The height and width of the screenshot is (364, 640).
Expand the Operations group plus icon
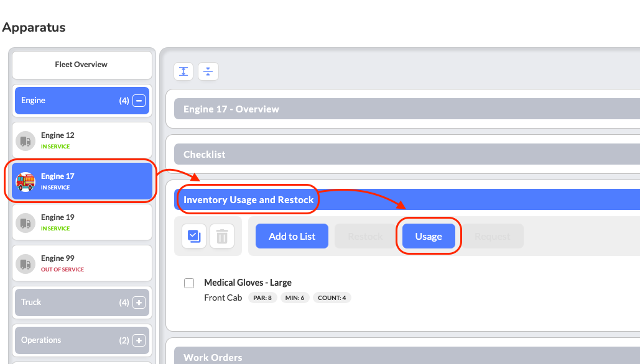tap(139, 340)
